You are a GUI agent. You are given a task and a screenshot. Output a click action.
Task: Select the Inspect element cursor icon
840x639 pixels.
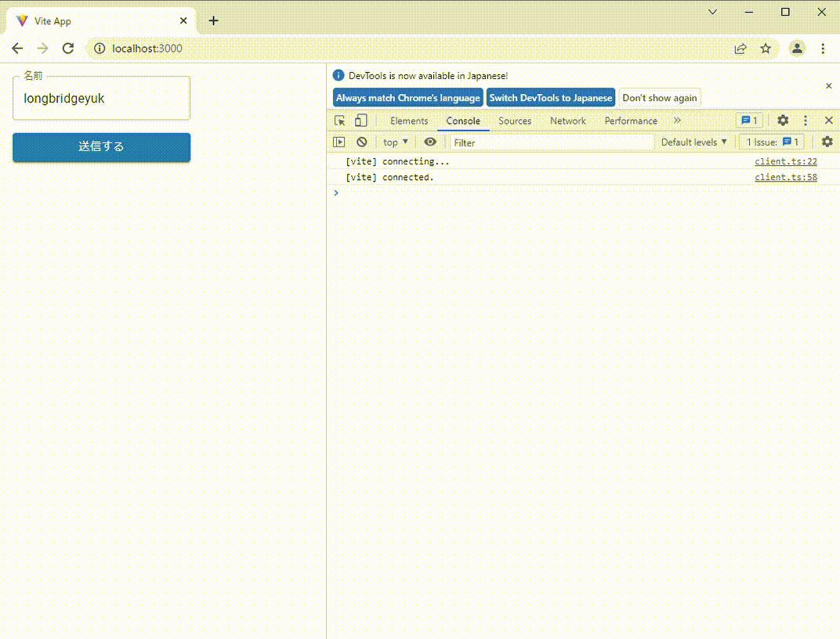340,121
